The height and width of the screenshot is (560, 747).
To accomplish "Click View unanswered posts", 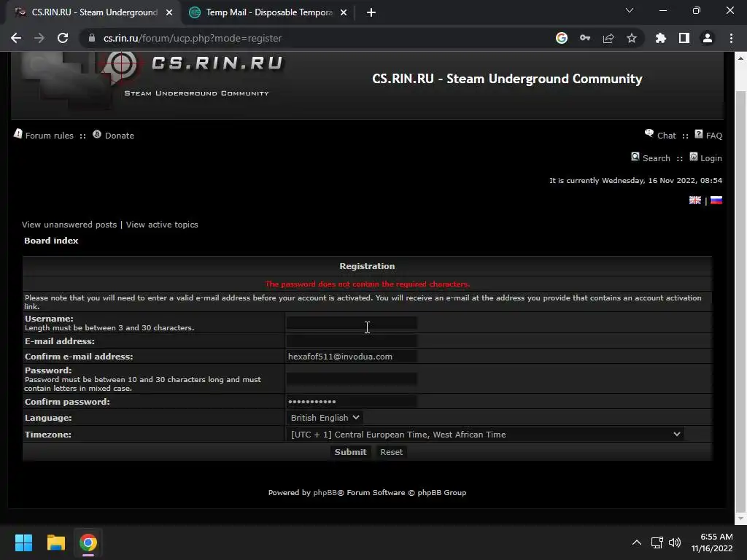I will [69, 225].
